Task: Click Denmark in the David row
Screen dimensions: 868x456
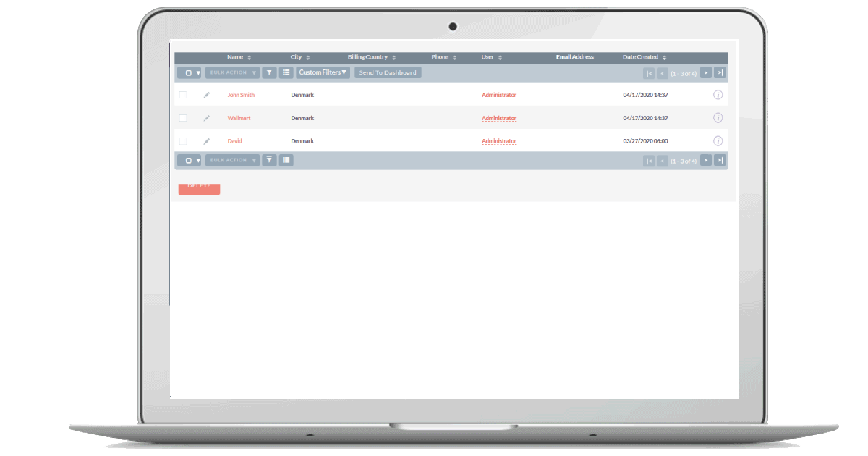Action: click(x=302, y=141)
